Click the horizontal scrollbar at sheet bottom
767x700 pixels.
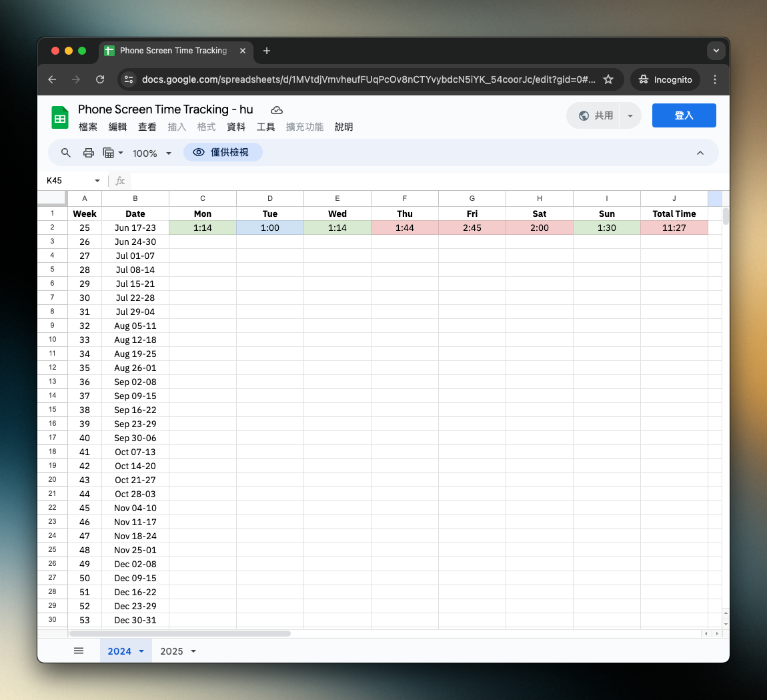(180, 633)
